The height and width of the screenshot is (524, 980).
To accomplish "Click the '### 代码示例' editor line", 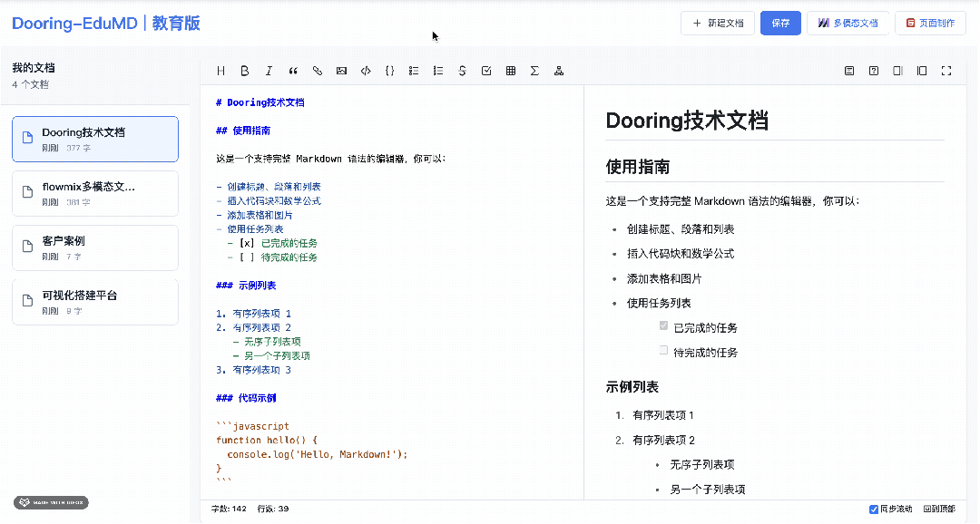I will tap(246, 398).
